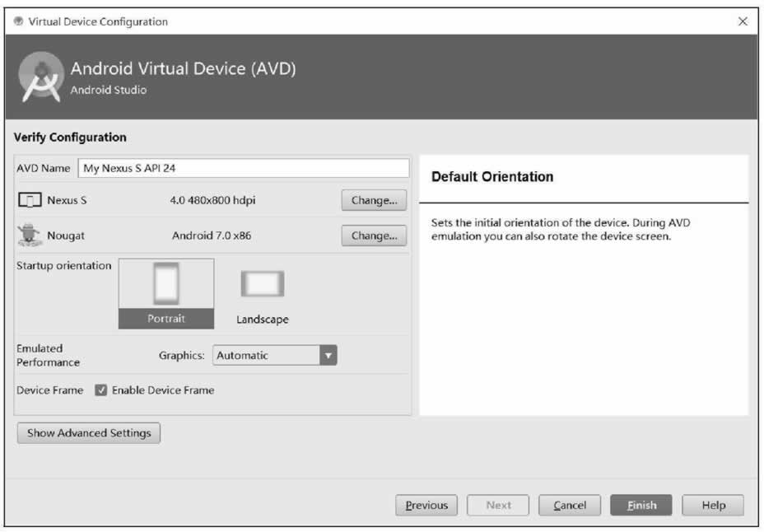Select the Portrait orientation phone icon
This screenshot has width=764, height=532.
pos(166,285)
